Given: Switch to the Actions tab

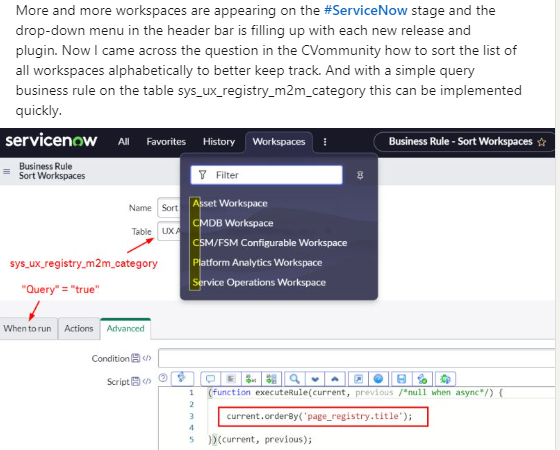Looking at the screenshot, I should (79, 328).
